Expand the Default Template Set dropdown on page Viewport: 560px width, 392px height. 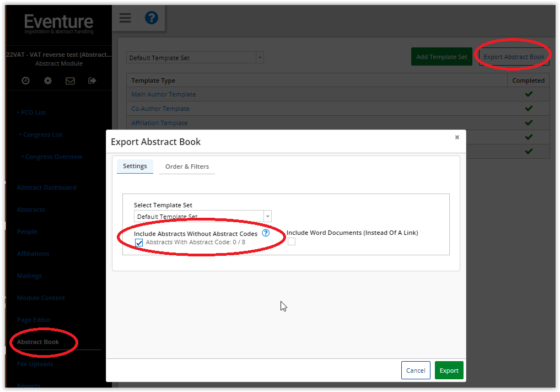(x=195, y=57)
